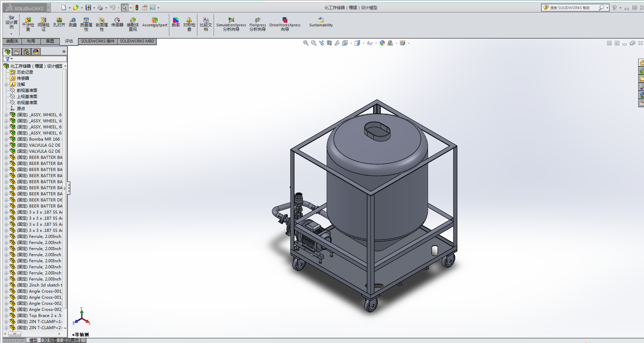Click the Zoom to Fit magnifier icon
Image resolution: width=644 pixels, height=343 pixels.
[306, 43]
